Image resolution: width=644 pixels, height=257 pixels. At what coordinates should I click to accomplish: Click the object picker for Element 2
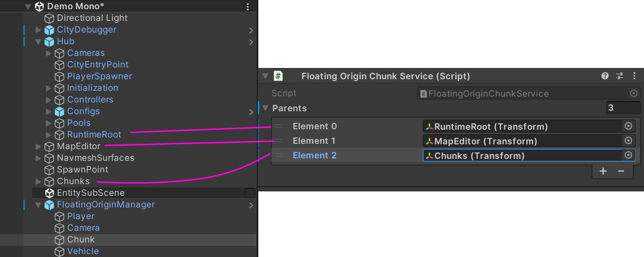coord(628,155)
